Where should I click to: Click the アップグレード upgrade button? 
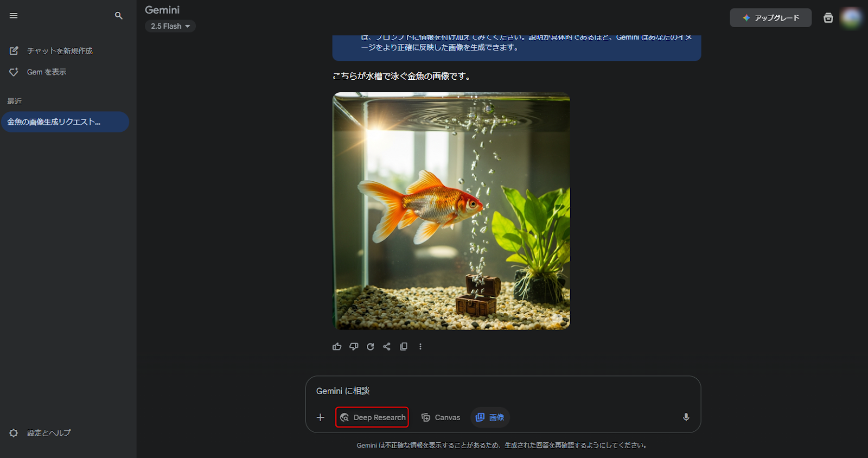click(x=770, y=18)
